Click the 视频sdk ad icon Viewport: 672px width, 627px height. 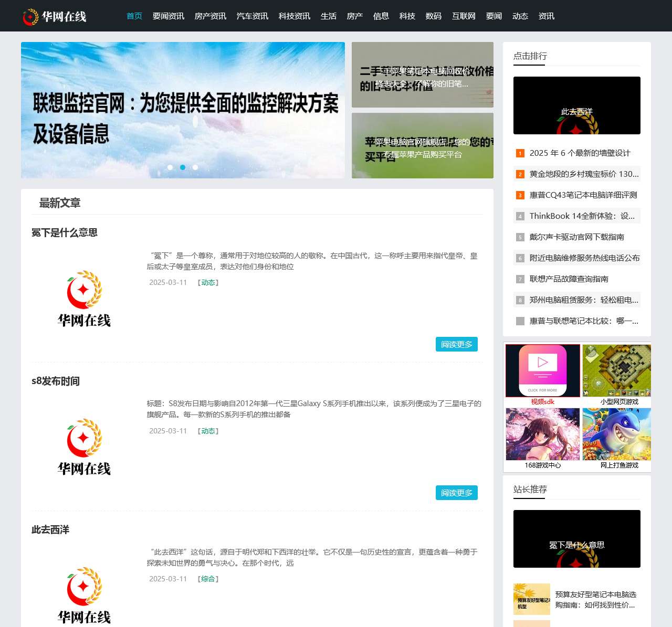(543, 371)
